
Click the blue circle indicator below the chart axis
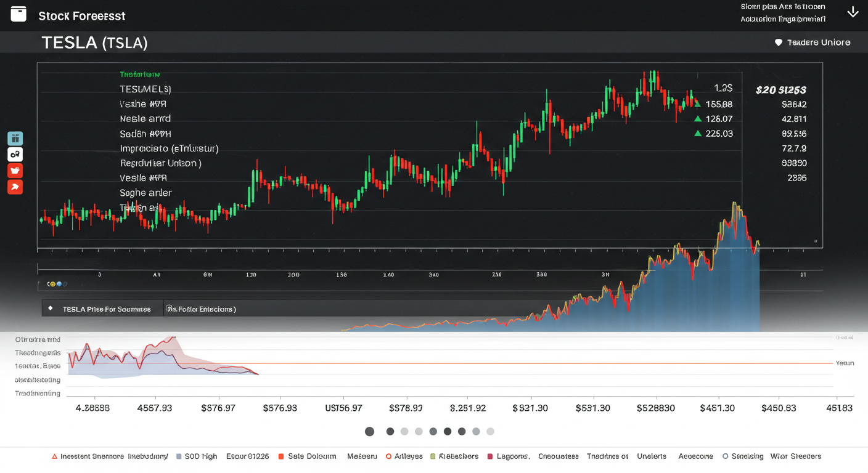click(x=59, y=284)
